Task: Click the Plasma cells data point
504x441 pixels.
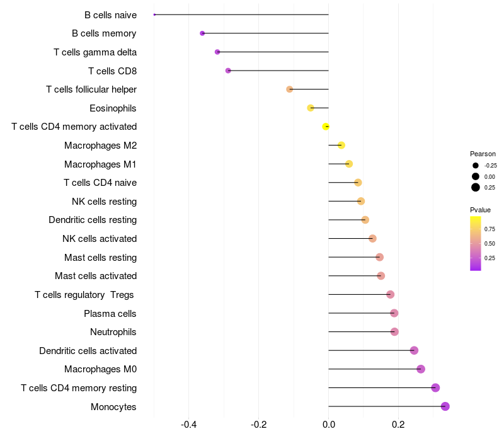Action: click(x=394, y=313)
